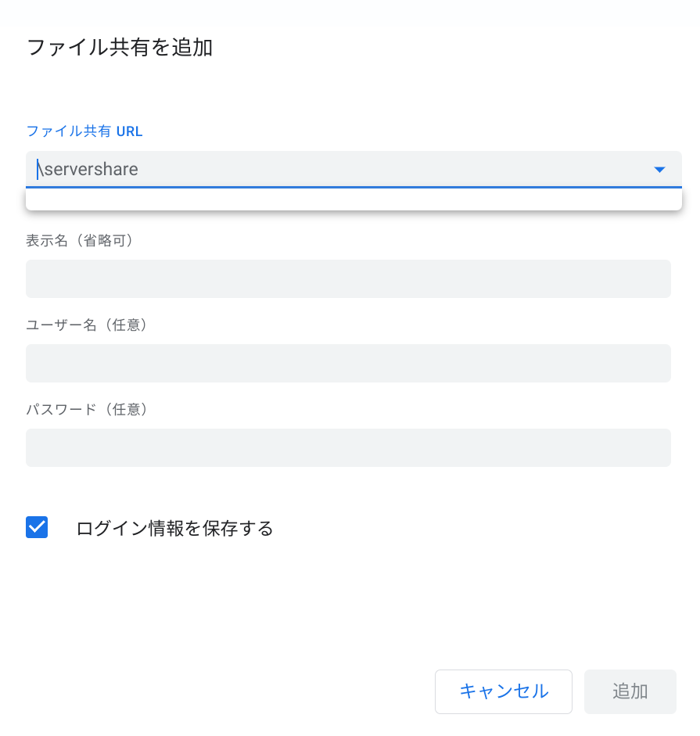Click the ログイン情報を保存する label text
This screenshot has width=700, height=736.
(x=175, y=529)
